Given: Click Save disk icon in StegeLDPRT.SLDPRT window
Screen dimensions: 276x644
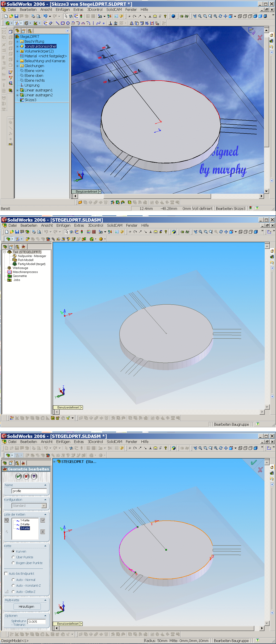Looking at the screenshot, I should pyautogui.click(x=16, y=16).
